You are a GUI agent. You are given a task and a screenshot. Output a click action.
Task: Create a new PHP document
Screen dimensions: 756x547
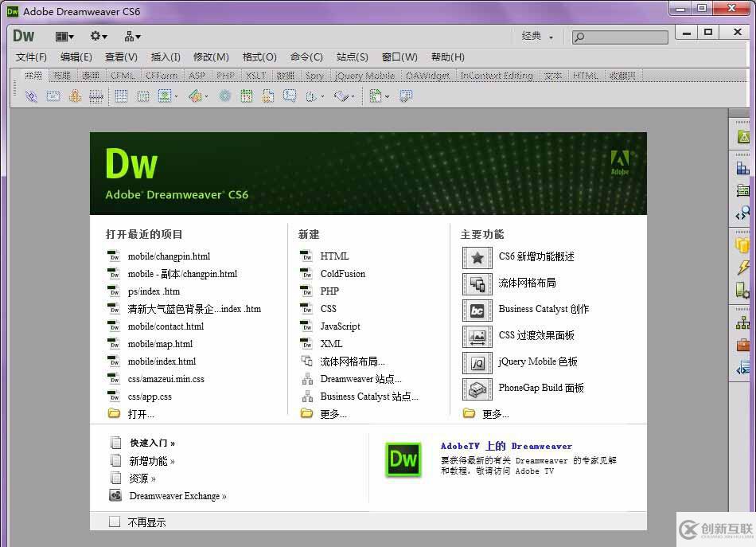[x=329, y=291]
